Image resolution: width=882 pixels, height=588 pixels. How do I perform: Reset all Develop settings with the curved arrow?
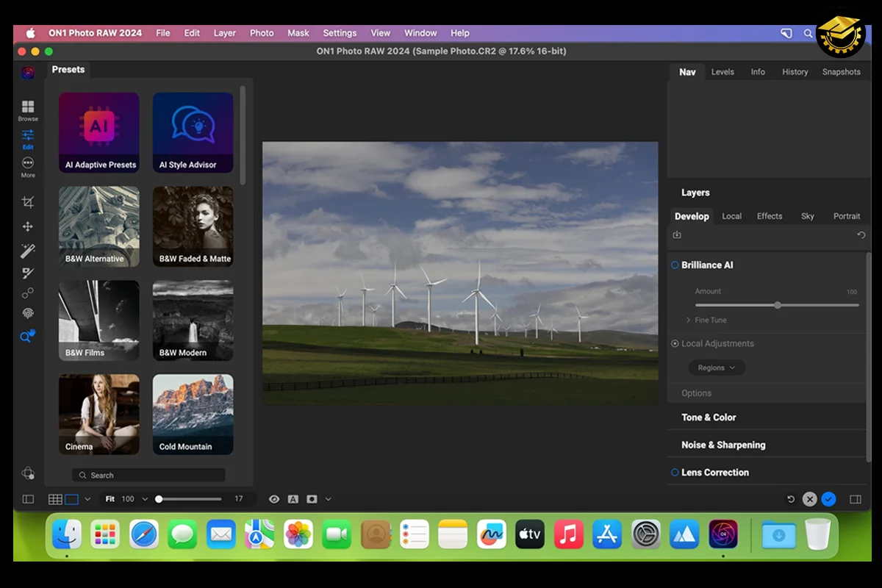point(861,235)
